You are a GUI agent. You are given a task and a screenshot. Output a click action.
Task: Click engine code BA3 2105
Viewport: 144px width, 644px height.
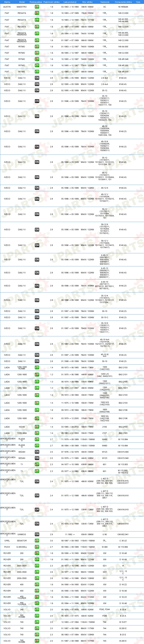point(123,382)
